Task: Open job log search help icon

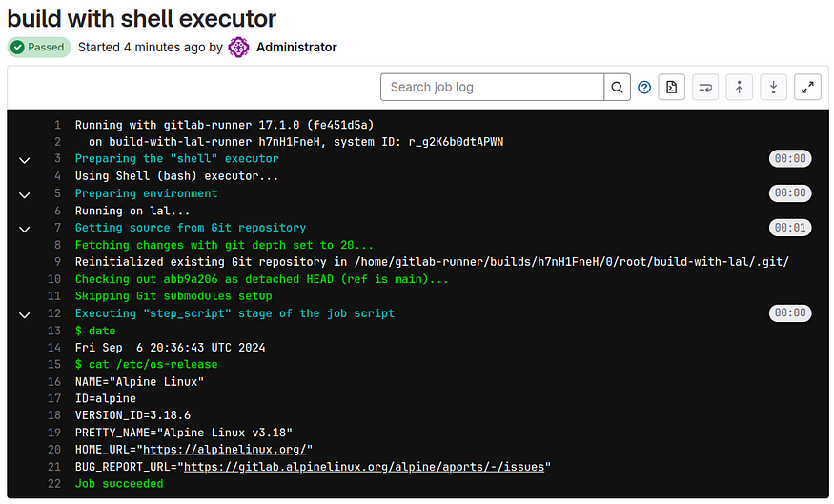Action: tap(644, 88)
